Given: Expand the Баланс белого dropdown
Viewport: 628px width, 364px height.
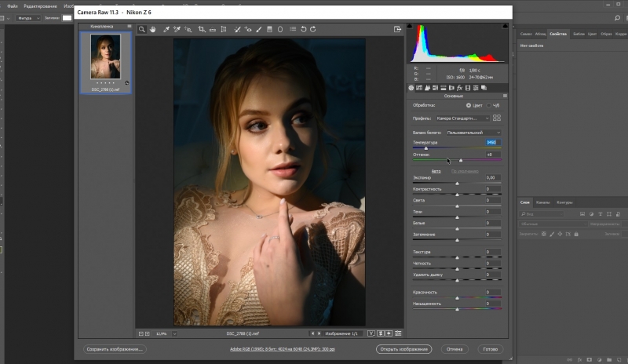Looking at the screenshot, I should click(473, 133).
